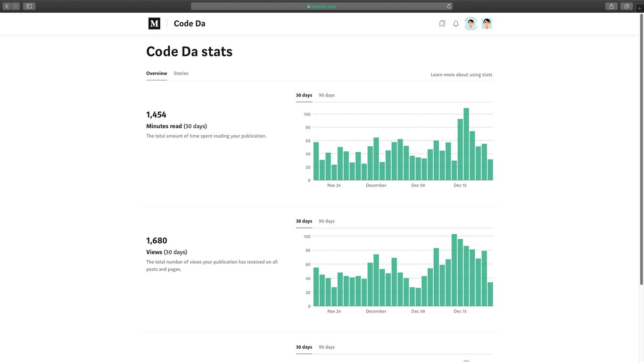
Task: Select the Overview tab
Action: [x=157, y=74]
